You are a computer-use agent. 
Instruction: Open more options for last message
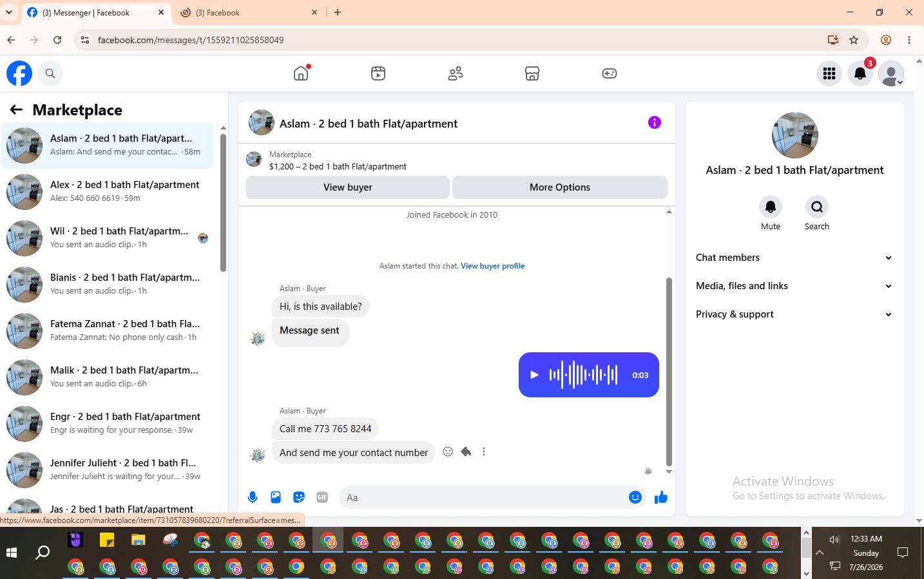pyautogui.click(x=484, y=451)
